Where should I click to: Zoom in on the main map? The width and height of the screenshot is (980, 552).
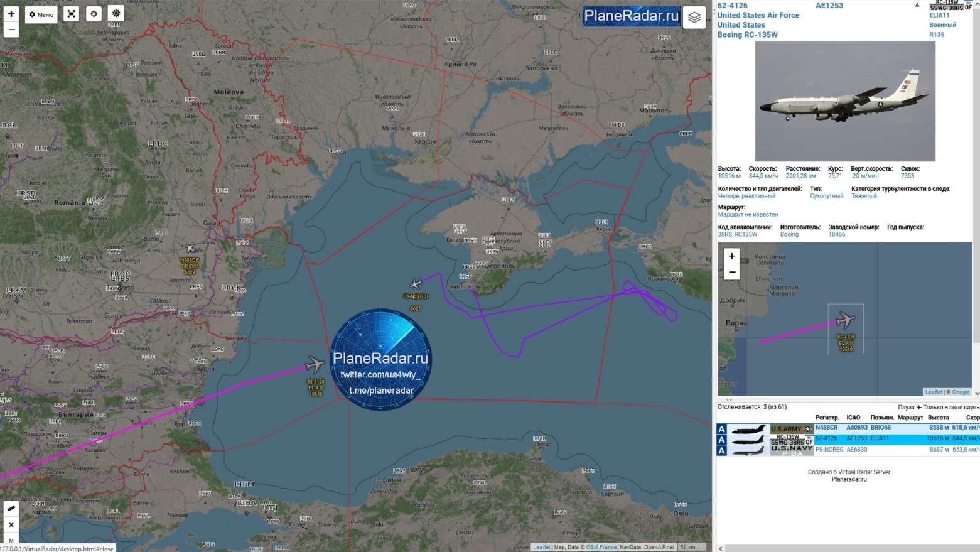pos(11,13)
